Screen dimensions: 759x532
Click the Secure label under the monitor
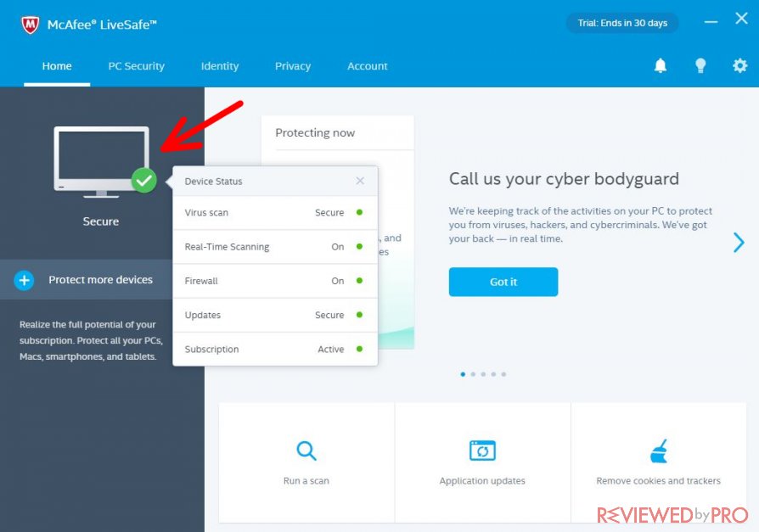tap(101, 221)
